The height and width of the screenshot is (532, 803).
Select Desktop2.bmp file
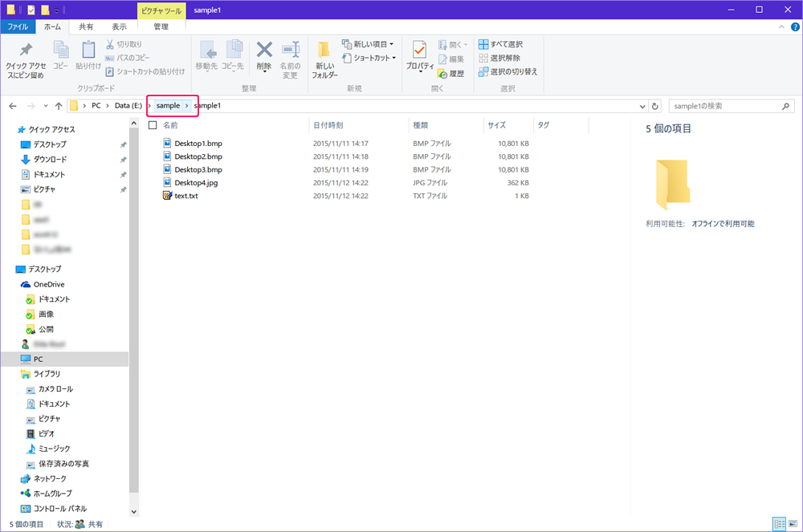(x=198, y=156)
